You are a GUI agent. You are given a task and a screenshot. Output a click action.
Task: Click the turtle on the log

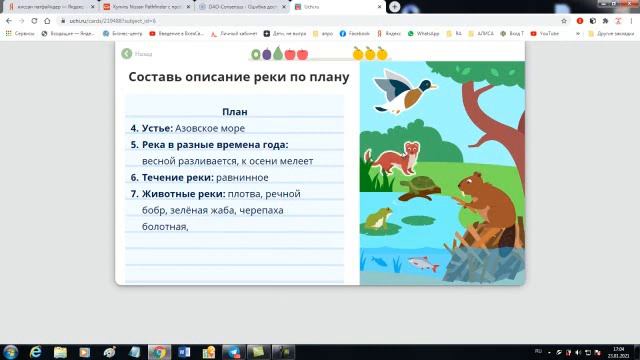coord(420,187)
